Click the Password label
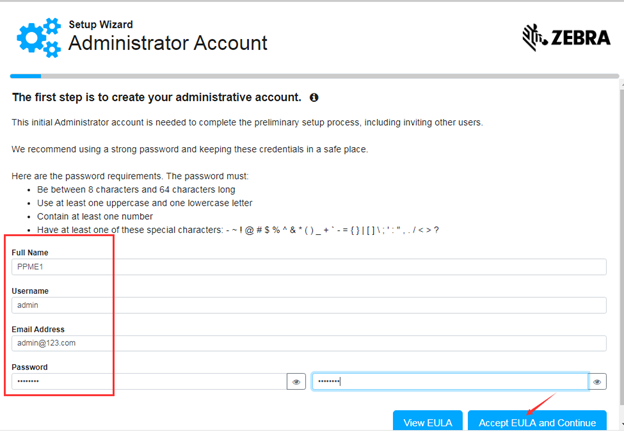 pyautogui.click(x=29, y=367)
